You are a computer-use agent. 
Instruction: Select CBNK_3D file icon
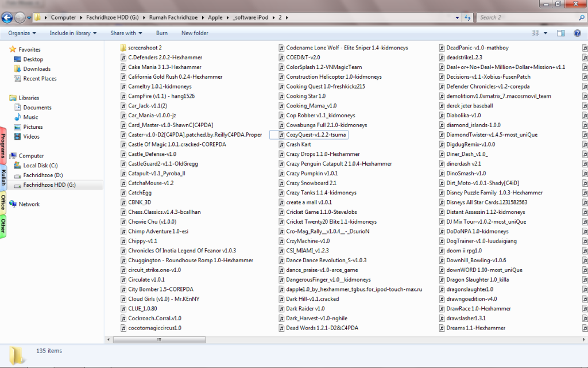[123, 202]
